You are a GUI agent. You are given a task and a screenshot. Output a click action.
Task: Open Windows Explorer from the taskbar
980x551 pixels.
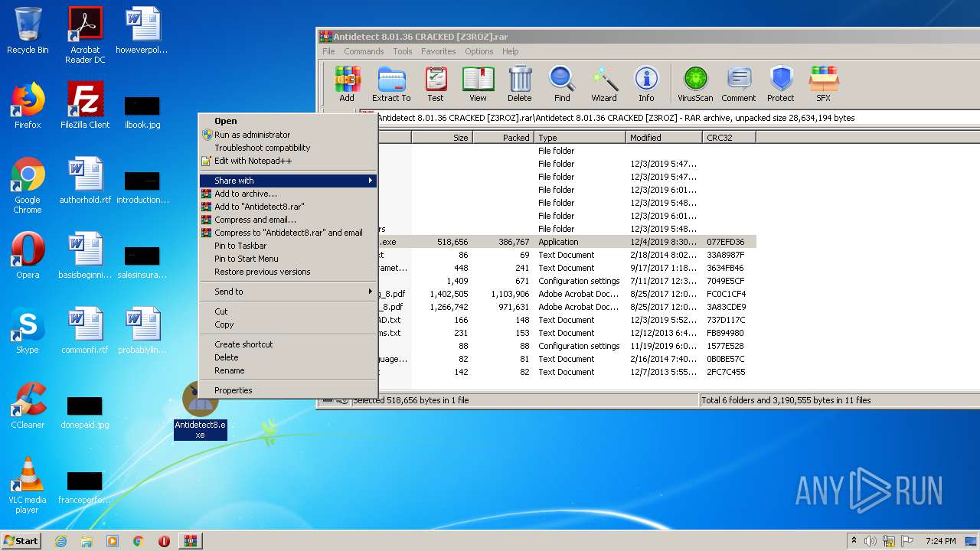(x=87, y=541)
